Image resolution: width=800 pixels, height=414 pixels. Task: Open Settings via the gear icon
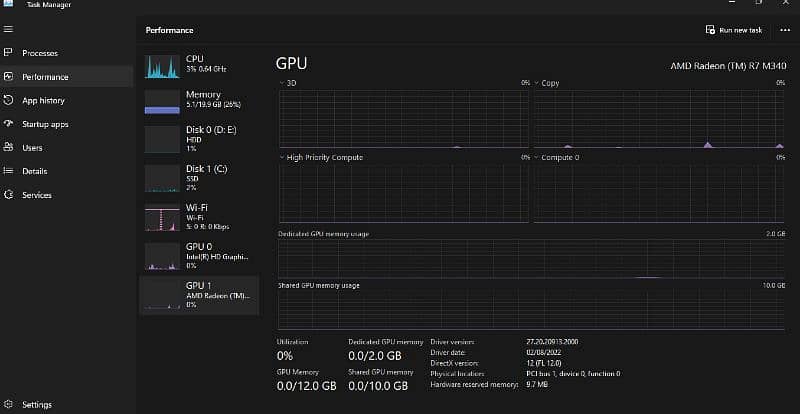coord(9,405)
